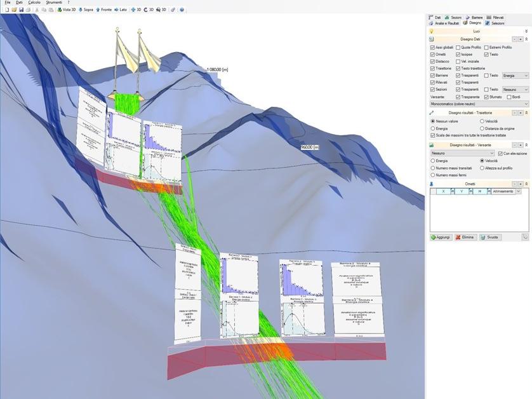Screen dimensions: 532x399
Task: Uncheck the Assi globali checkbox
Action: (x=432, y=47)
